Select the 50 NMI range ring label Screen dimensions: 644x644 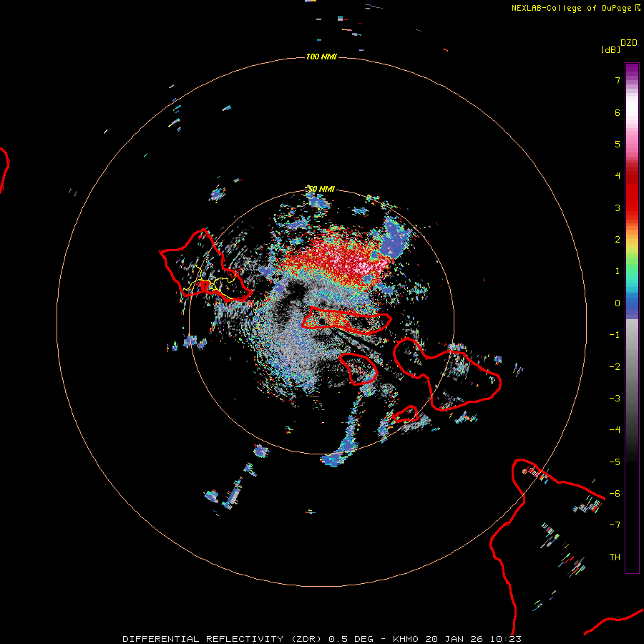point(321,189)
